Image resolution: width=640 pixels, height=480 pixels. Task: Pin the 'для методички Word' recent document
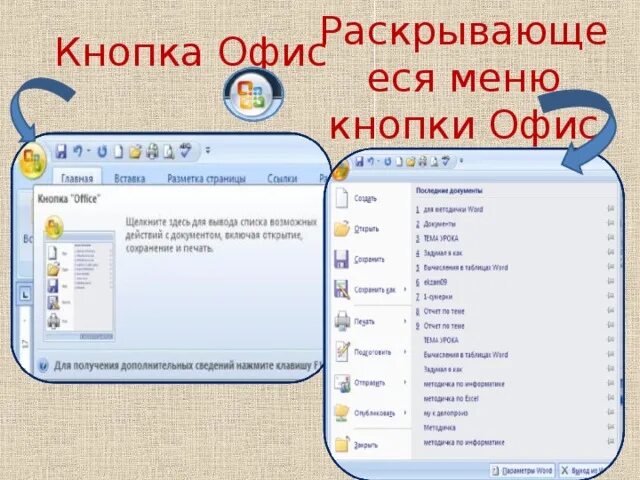(x=611, y=209)
